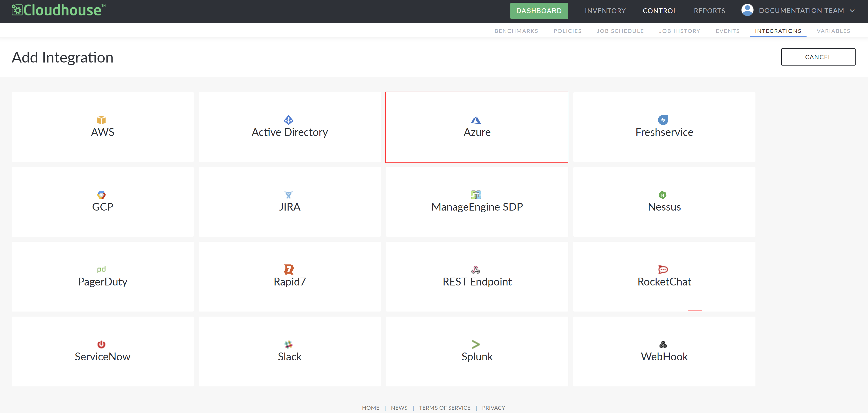Pick the Rapid7 integration icon

click(x=289, y=269)
